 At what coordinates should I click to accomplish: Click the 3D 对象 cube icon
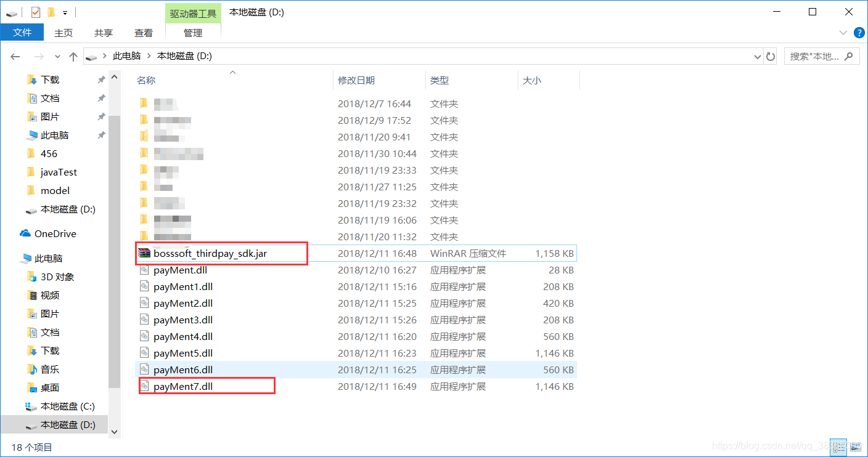[x=32, y=277]
